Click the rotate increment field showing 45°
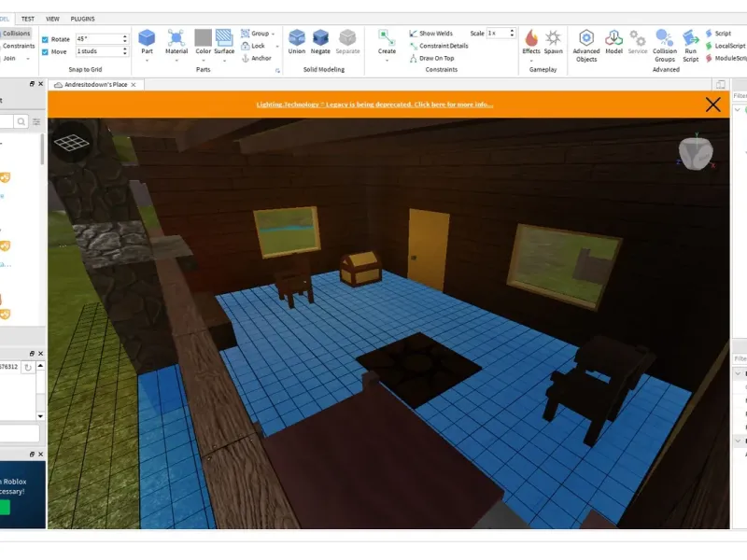The image size is (747, 560). [x=98, y=39]
